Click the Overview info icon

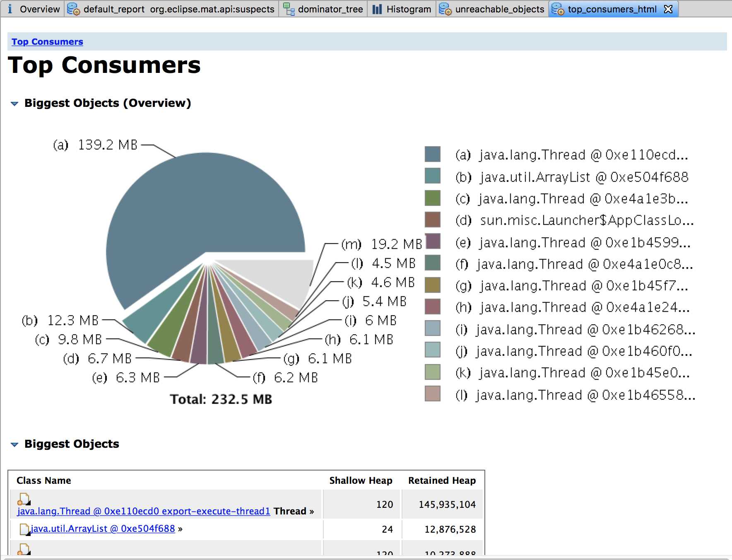tap(10, 9)
